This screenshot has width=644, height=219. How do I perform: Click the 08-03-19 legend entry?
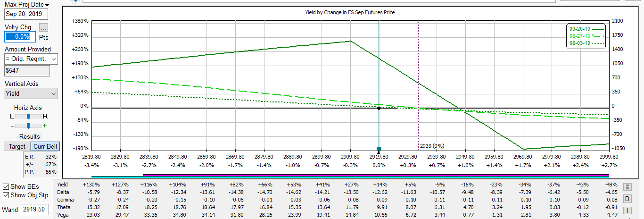586,43
